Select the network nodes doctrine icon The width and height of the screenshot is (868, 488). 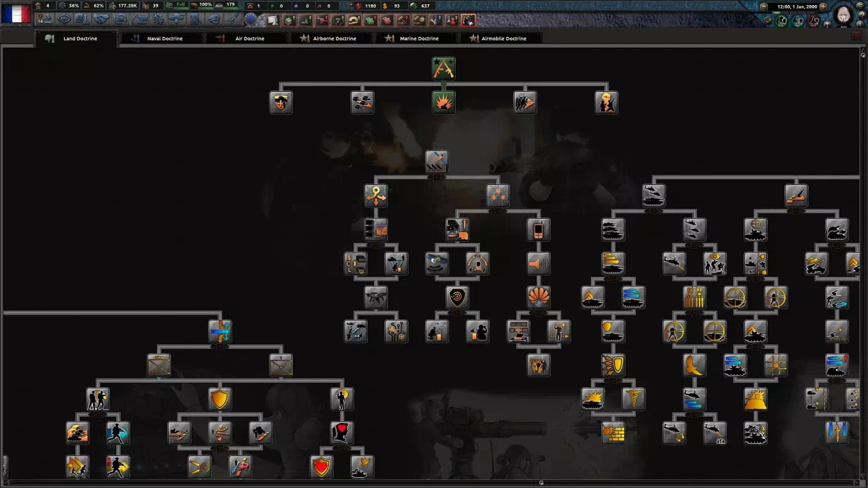click(x=498, y=195)
